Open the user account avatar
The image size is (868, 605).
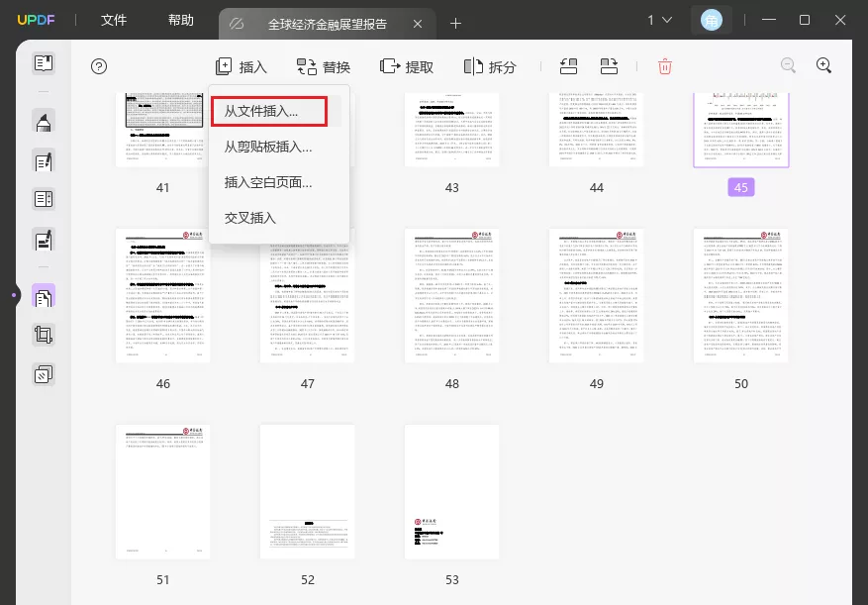[x=712, y=21]
